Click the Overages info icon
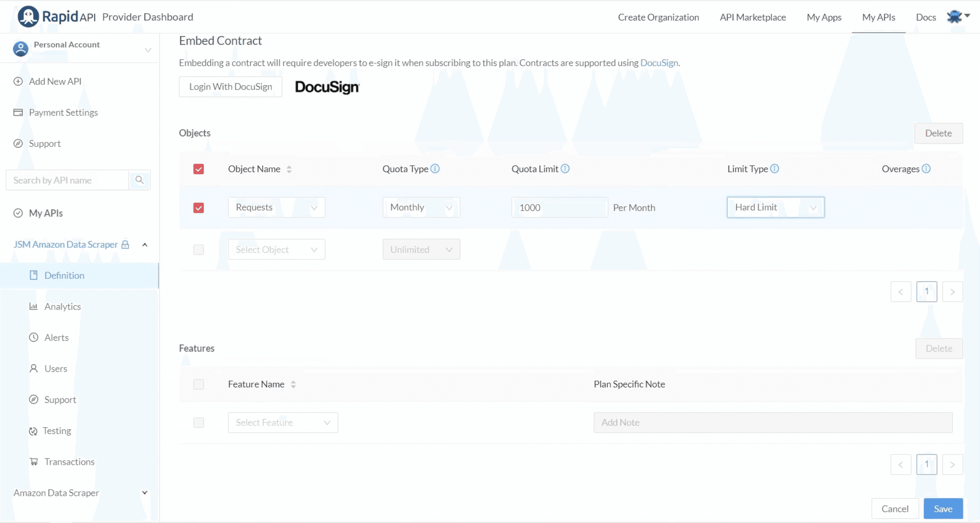This screenshot has width=980, height=523. pyautogui.click(x=926, y=169)
